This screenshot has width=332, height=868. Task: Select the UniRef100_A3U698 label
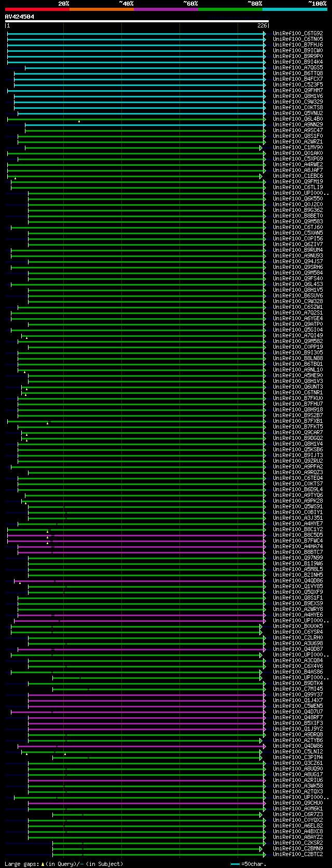click(298, 644)
